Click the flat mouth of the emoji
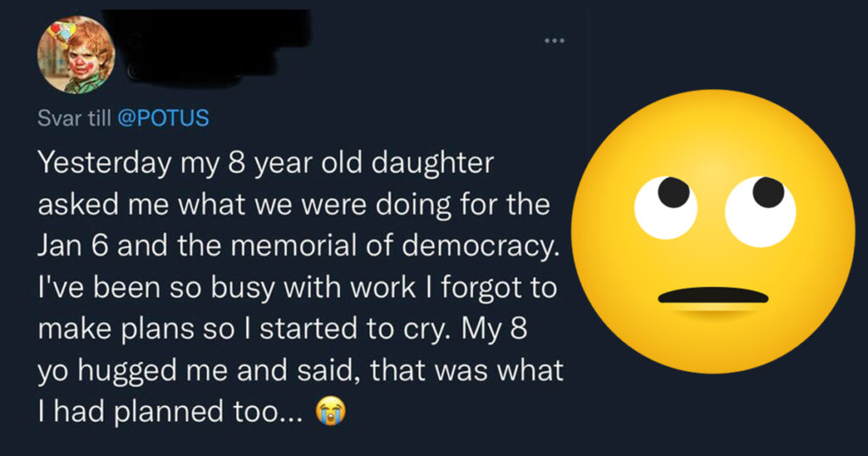 click(713, 296)
